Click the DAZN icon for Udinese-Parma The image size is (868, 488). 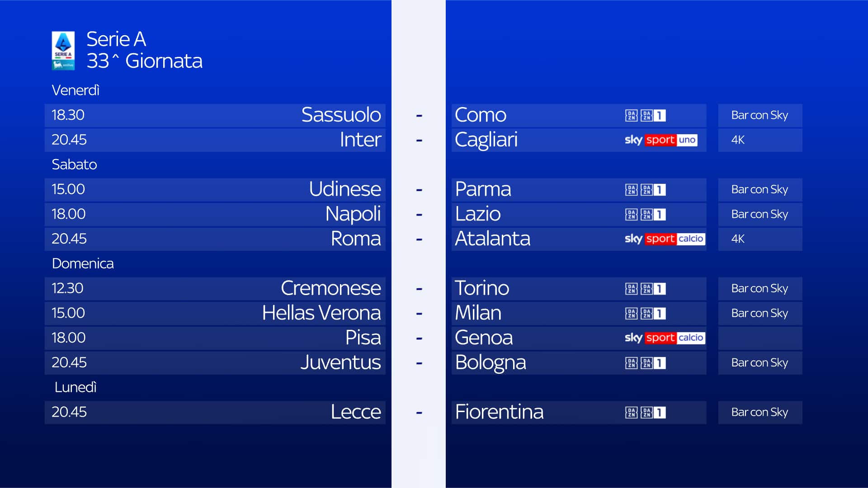[x=631, y=190]
